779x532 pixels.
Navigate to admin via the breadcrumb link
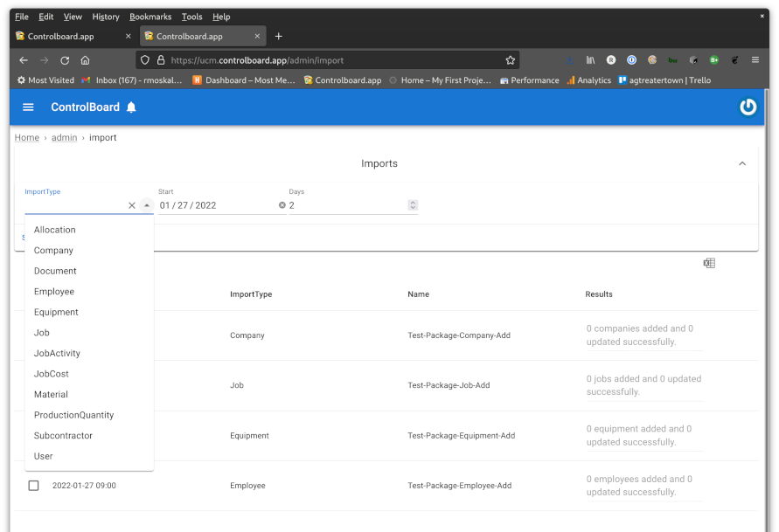point(64,137)
